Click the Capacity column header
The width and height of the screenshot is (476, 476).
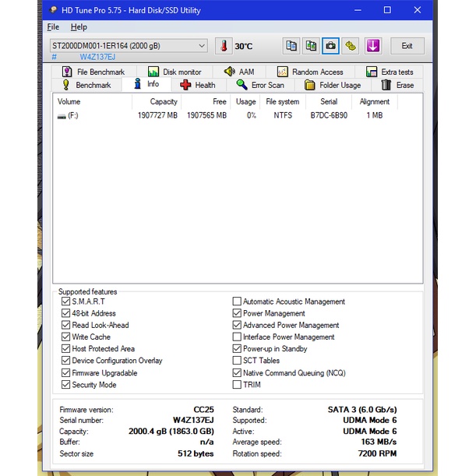pyautogui.click(x=163, y=101)
